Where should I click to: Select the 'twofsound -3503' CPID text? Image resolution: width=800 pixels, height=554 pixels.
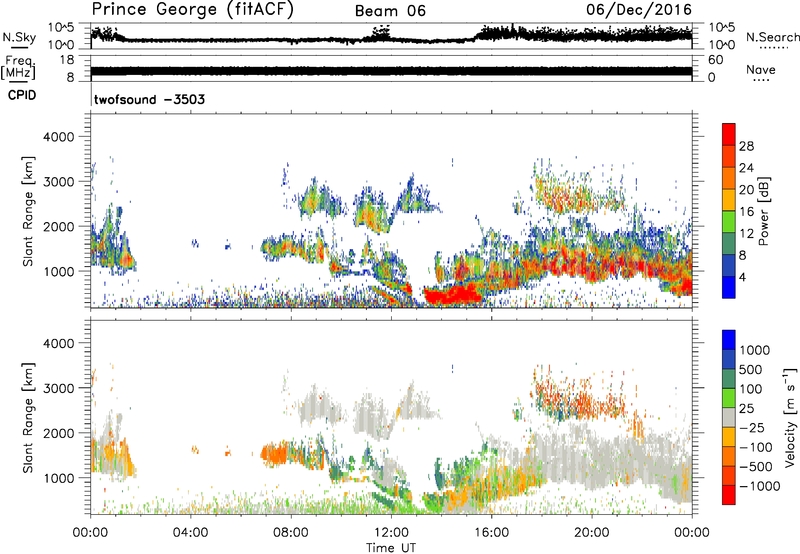point(149,99)
